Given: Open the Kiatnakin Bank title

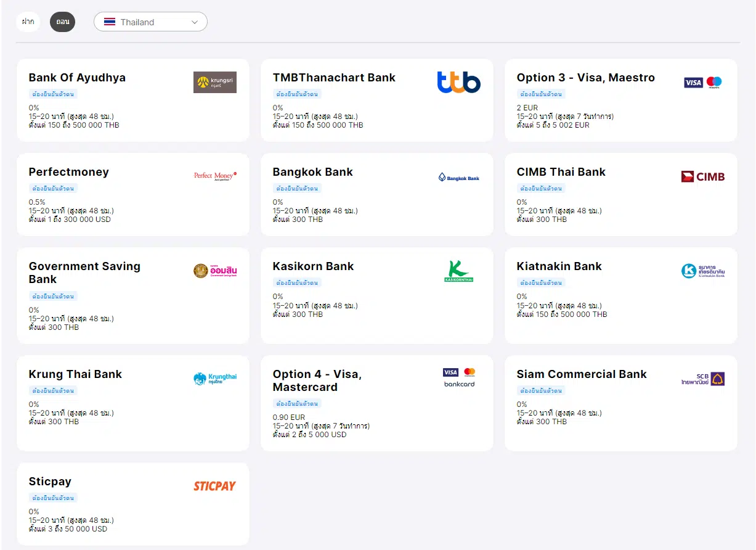Looking at the screenshot, I should pyautogui.click(x=559, y=266).
